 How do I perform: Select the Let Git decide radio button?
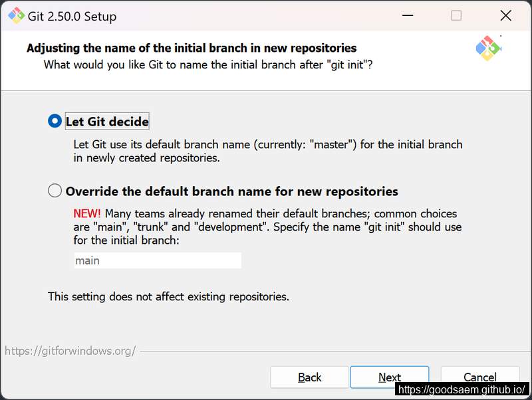click(x=55, y=121)
